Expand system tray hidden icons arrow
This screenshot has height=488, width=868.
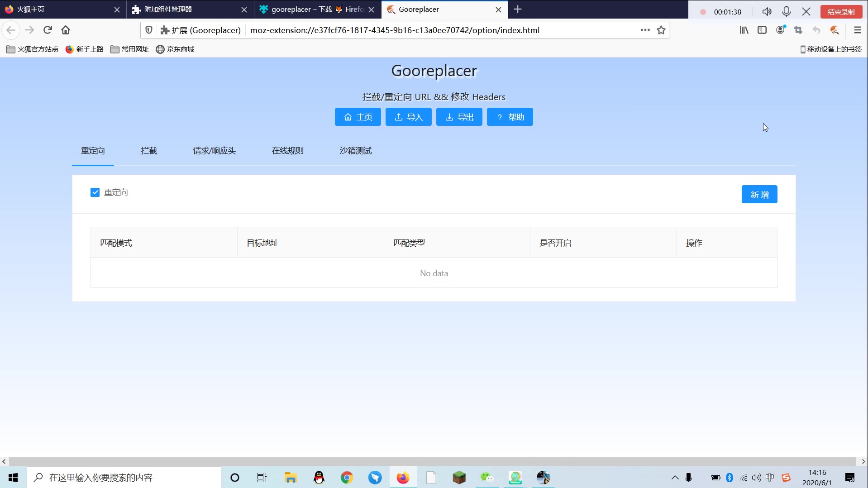pos(675,478)
